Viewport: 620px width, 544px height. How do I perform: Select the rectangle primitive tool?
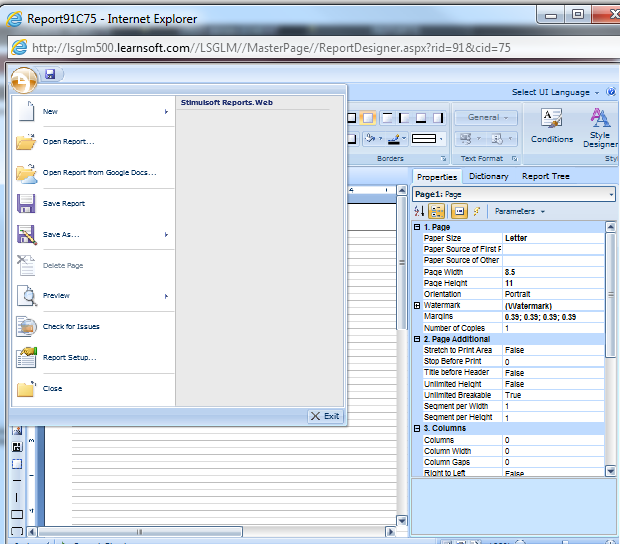tap(17, 514)
